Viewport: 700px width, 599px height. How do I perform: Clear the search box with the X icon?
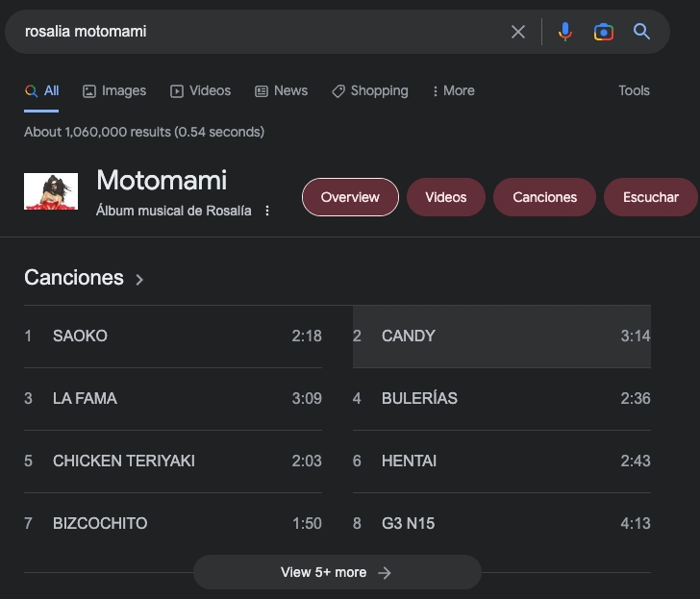(518, 32)
